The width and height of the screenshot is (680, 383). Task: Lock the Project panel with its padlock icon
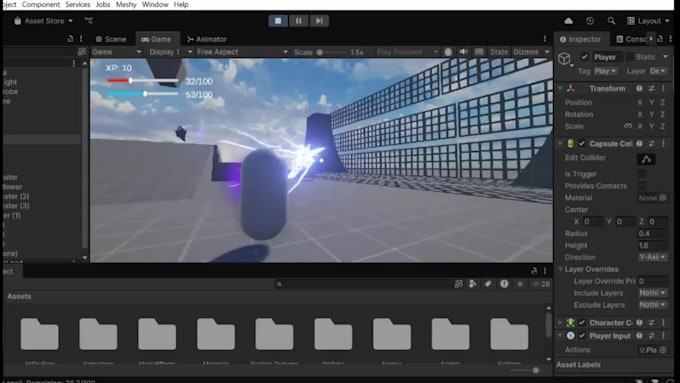534,271
